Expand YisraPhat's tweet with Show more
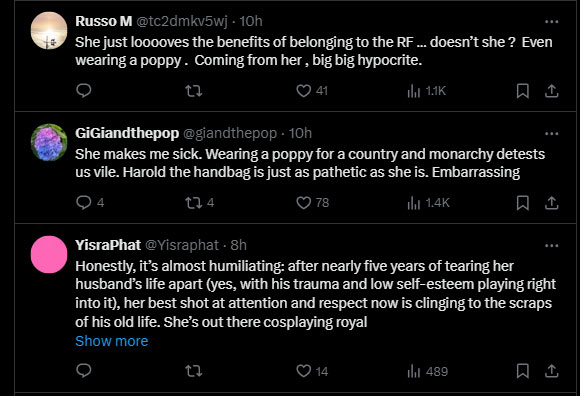This screenshot has height=396, width=580. click(112, 341)
